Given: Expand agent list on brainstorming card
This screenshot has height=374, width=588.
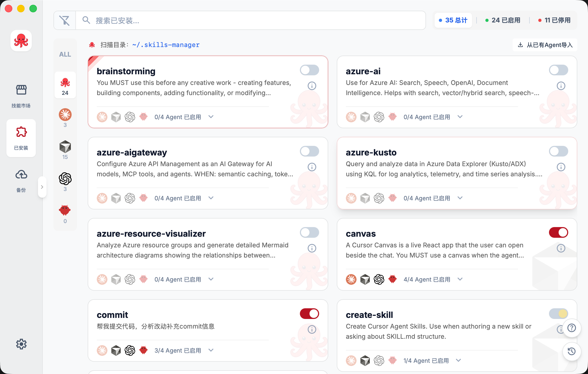Looking at the screenshot, I should (x=211, y=117).
